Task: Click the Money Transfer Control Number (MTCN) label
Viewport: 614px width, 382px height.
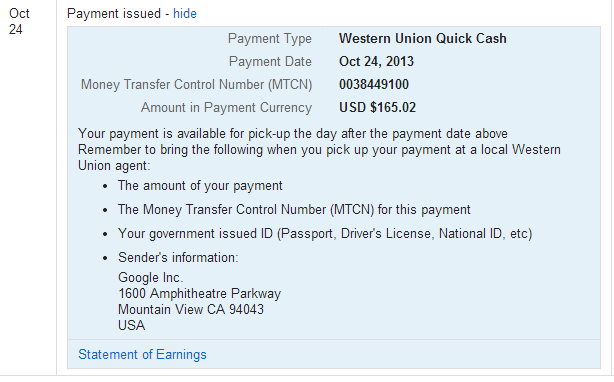Action: pos(197,85)
